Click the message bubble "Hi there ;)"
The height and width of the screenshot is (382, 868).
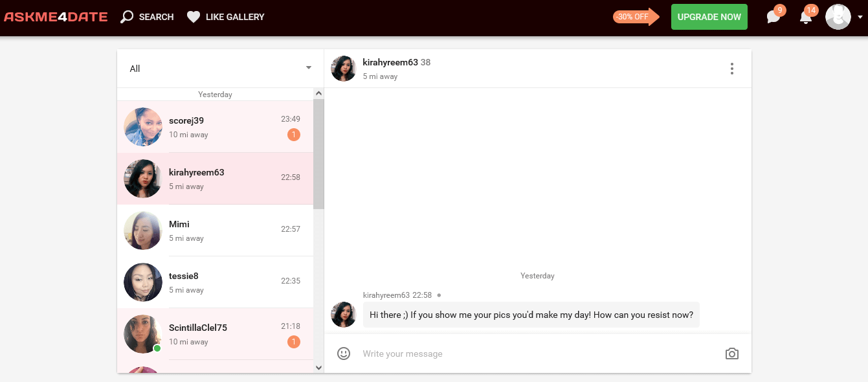[x=531, y=315]
